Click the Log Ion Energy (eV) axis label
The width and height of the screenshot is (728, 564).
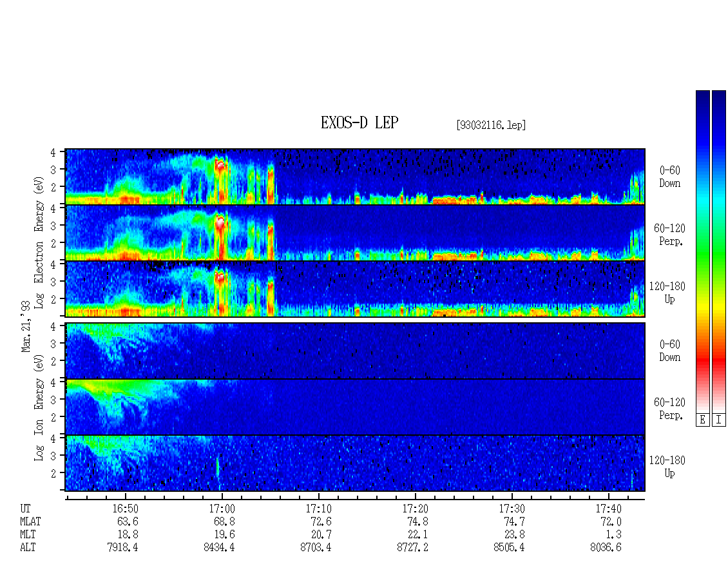[39, 408]
